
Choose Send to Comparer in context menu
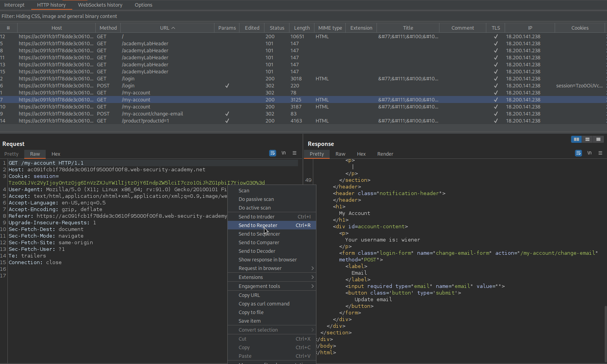click(x=272, y=243)
